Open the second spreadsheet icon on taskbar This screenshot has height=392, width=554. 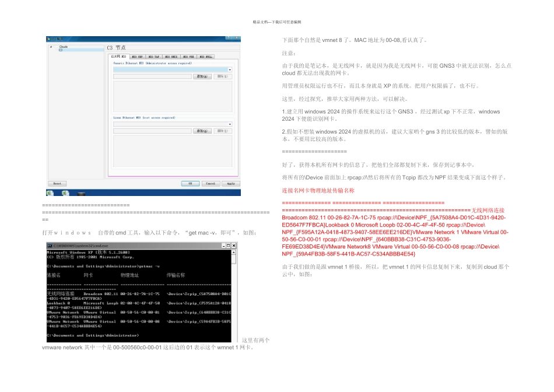(x=65, y=193)
